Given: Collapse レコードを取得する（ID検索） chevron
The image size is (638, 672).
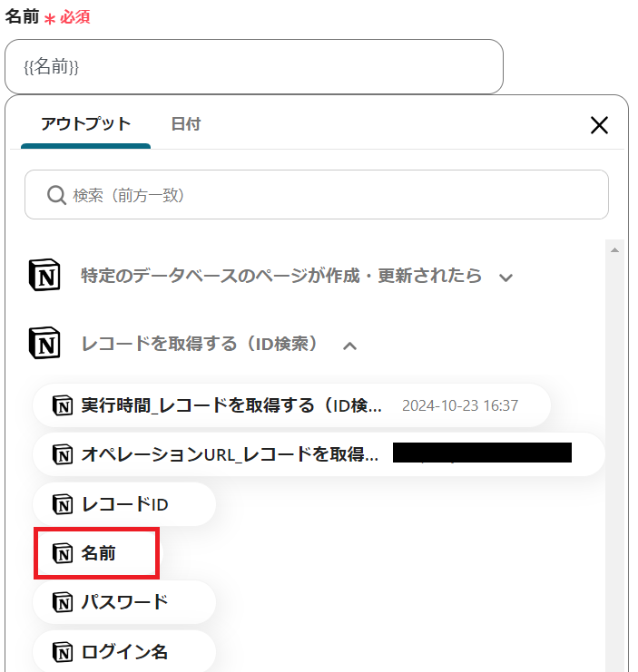Looking at the screenshot, I should coord(350,346).
